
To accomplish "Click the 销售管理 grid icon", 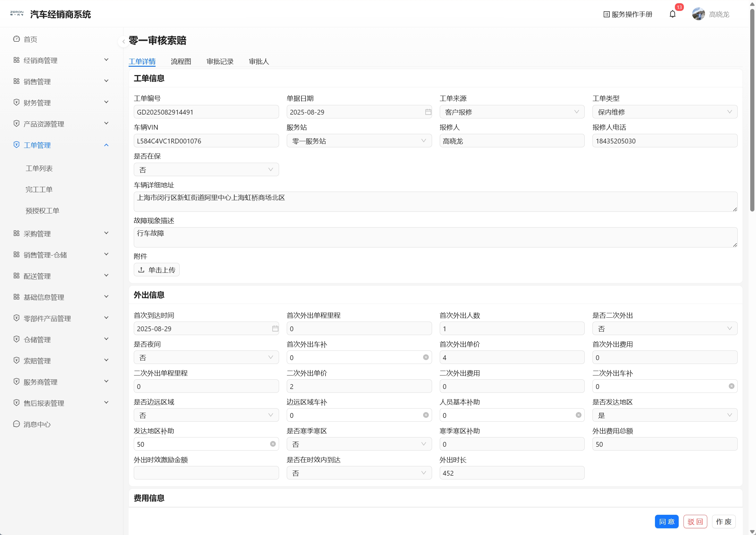I will [16, 82].
